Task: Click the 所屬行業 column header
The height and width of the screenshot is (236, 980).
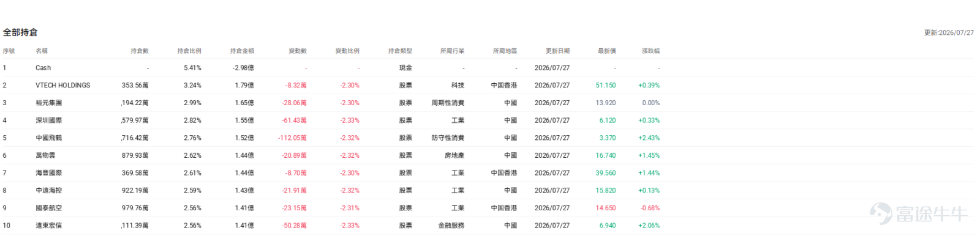Action: coord(452,51)
